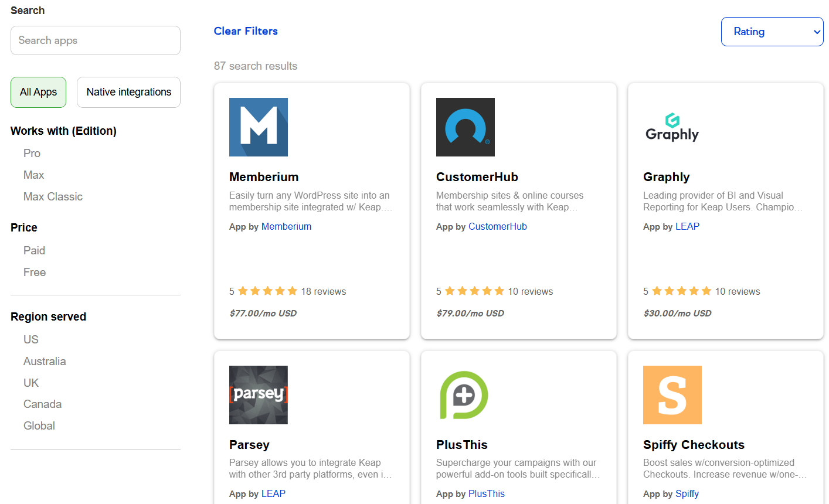Open the Graphly app logo
Screen dimensions: 829x504
(x=672, y=127)
